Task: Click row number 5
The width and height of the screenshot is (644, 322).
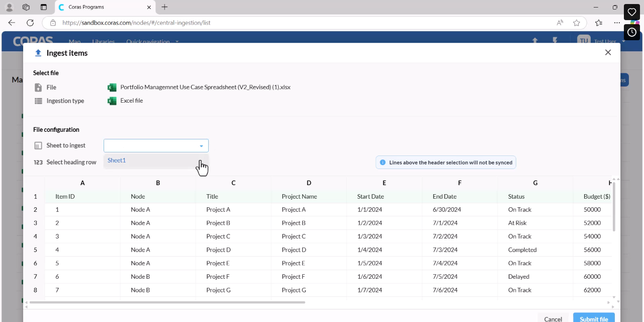Action: pos(35,250)
